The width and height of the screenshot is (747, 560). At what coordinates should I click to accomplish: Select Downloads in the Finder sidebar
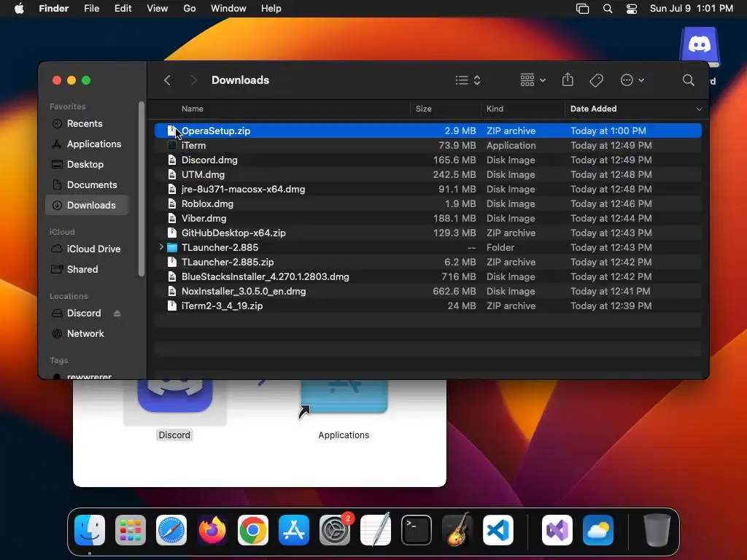[x=88, y=205]
